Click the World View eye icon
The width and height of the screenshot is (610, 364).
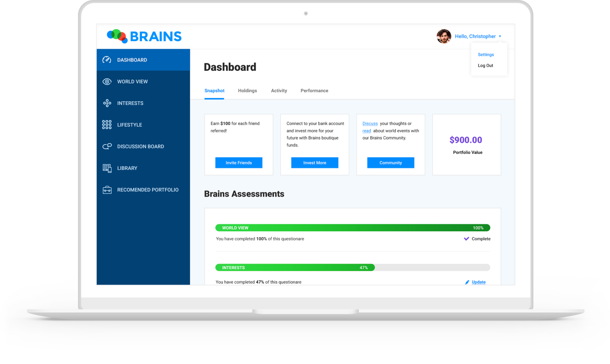(x=107, y=82)
